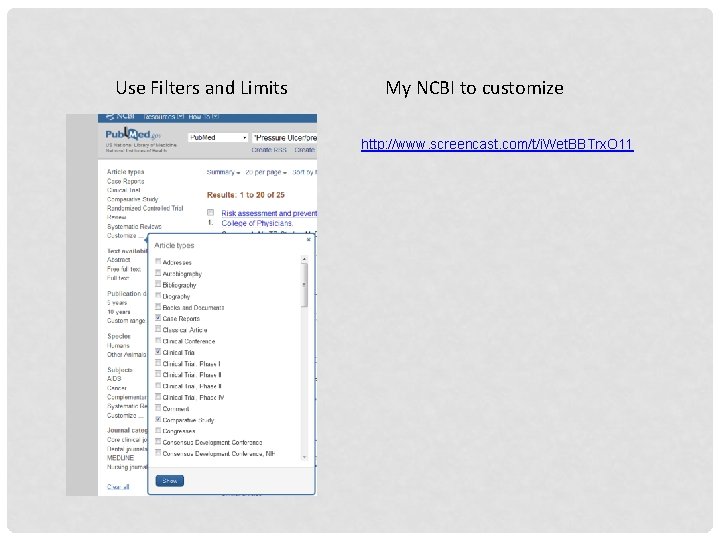Select the Review filter in the sidebar

point(117,217)
